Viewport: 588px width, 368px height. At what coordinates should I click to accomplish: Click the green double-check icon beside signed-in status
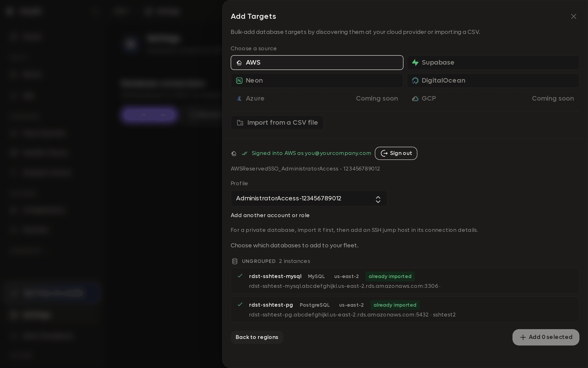coord(244,153)
